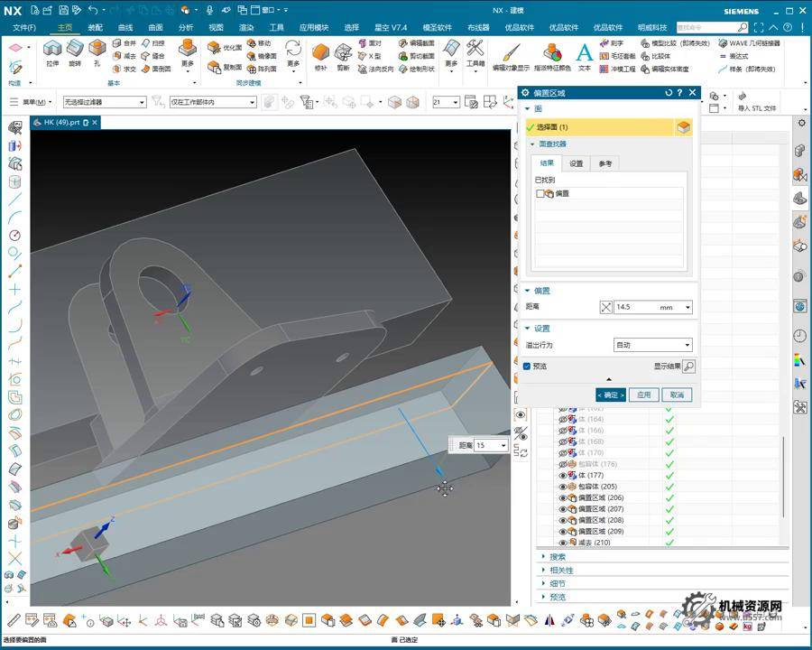Click the face selection cube icon

(x=684, y=128)
